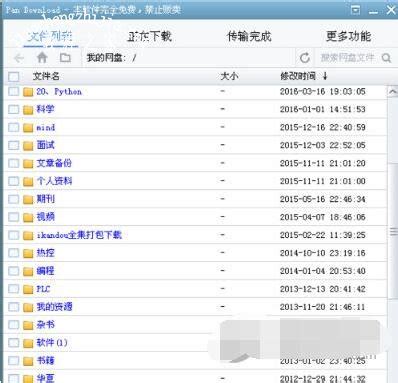398x383 pixels.
Task: Click scrollbar up arrow of file list
Action: click(393, 92)
